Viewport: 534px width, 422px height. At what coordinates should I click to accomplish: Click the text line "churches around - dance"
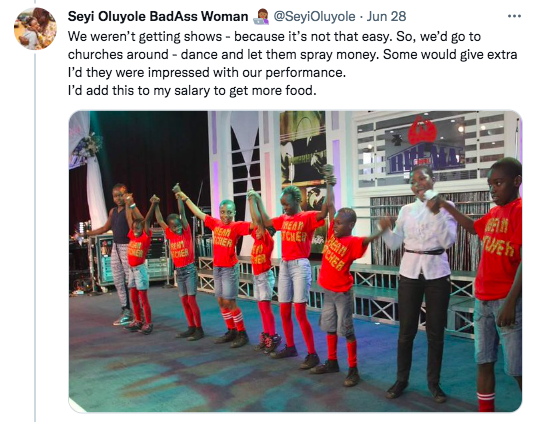pos(293,54)
